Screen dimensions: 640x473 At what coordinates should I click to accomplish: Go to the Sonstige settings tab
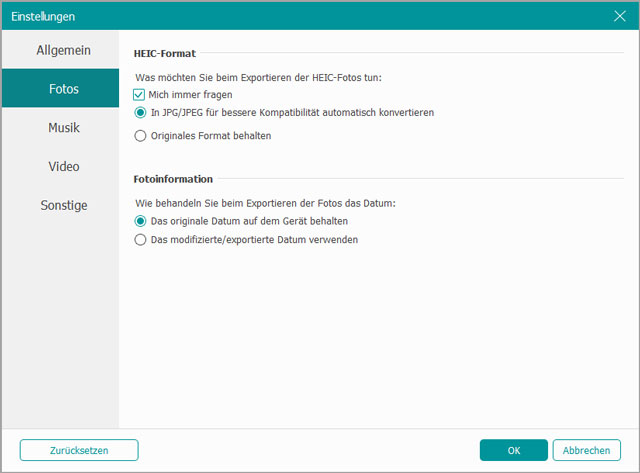(60, 205)
